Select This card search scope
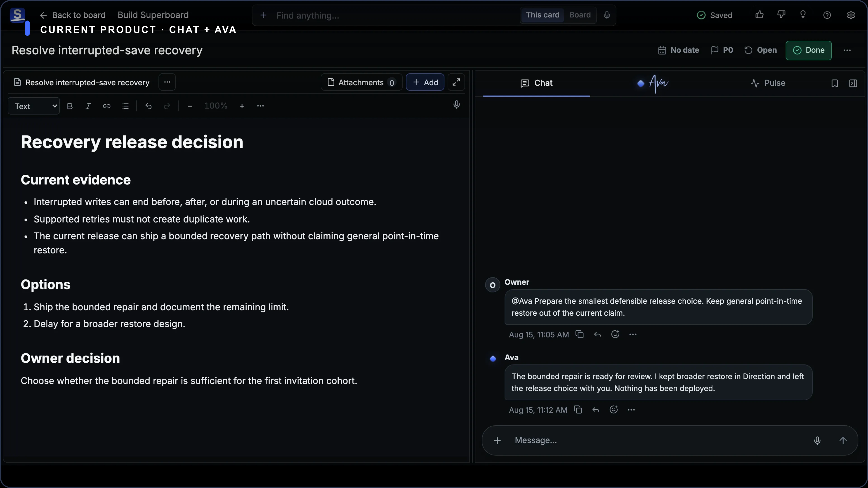 [x=542, y=15]
